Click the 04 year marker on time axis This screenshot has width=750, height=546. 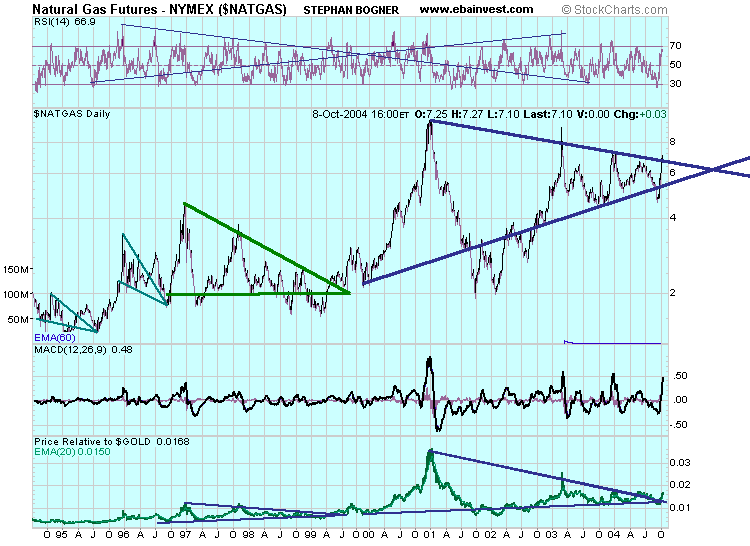tap(613, 535)
